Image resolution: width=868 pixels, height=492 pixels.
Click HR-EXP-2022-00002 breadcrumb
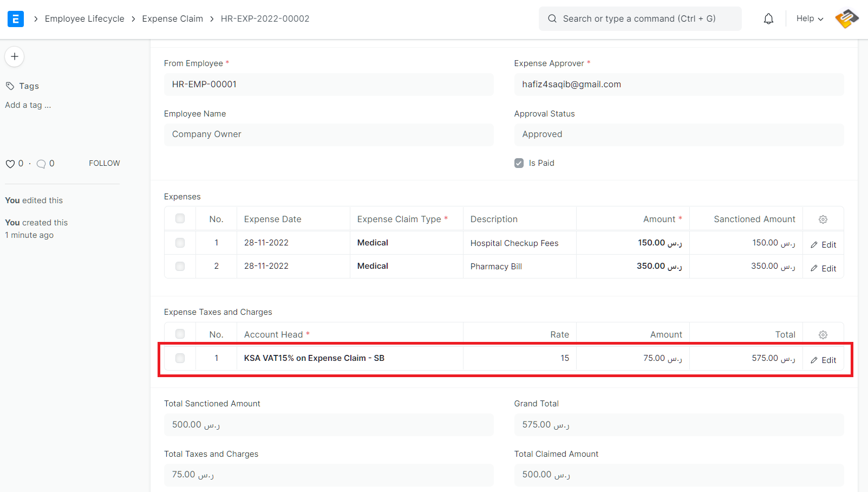coord(265,18)
